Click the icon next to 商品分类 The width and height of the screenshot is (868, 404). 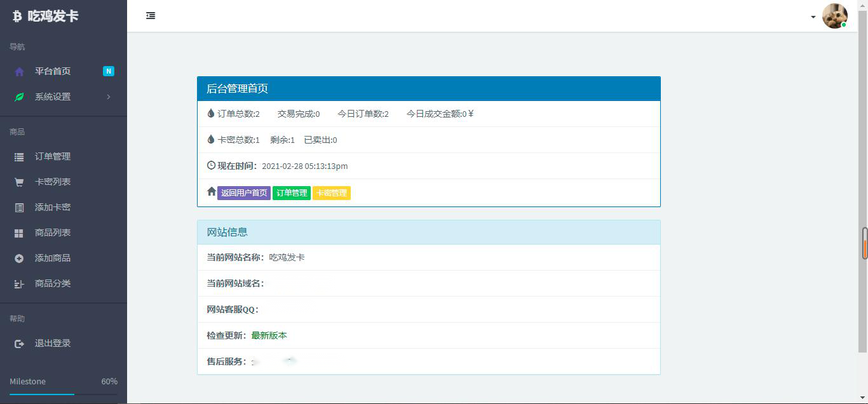tap(19, 284)
